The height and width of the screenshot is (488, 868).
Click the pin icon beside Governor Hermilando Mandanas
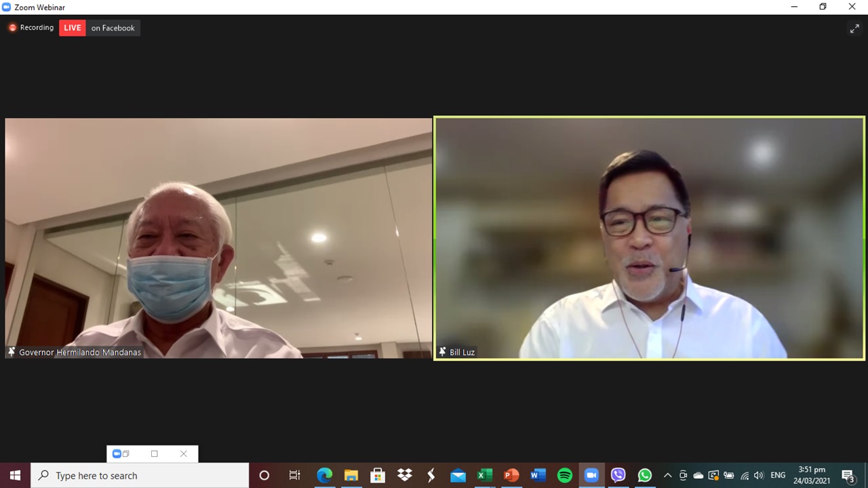pos(12,352)
